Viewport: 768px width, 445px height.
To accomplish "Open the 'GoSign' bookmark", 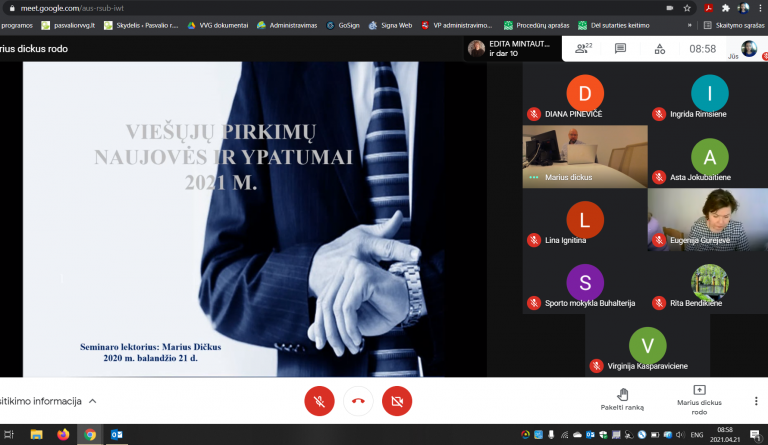I will pyautogui.click(x=343, y=25).
